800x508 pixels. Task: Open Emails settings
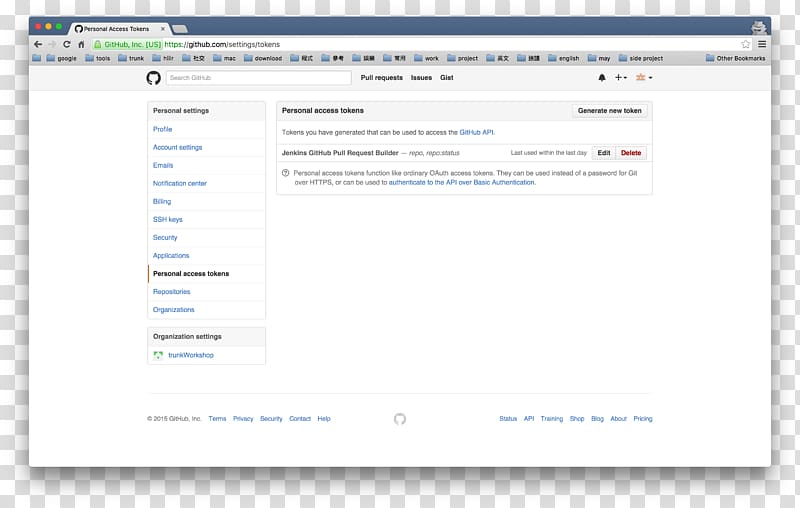163,165
